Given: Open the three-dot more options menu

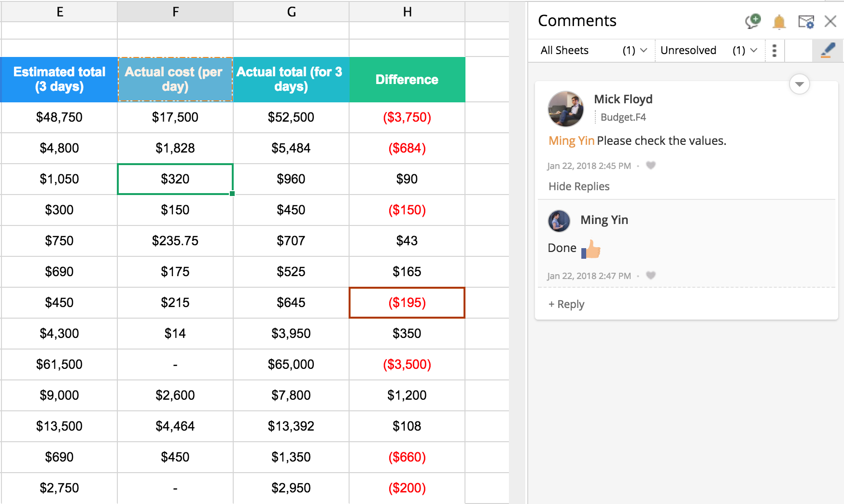Looking at the screenshot, I should coord(774,51).
